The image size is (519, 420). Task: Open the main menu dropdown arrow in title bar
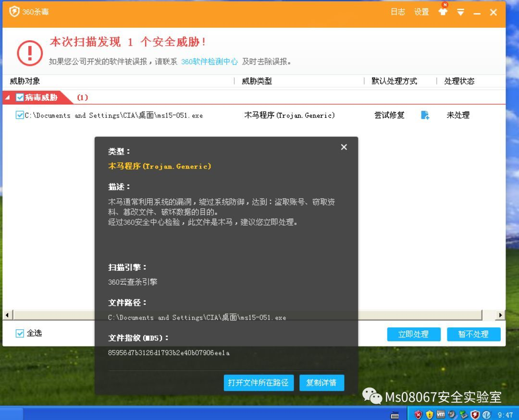[x=460, y=12]
